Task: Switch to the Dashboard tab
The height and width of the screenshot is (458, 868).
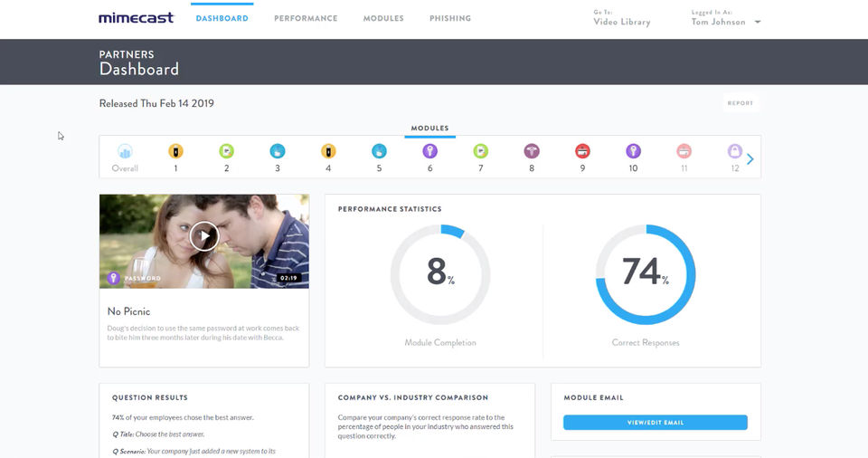Action: 222,18
